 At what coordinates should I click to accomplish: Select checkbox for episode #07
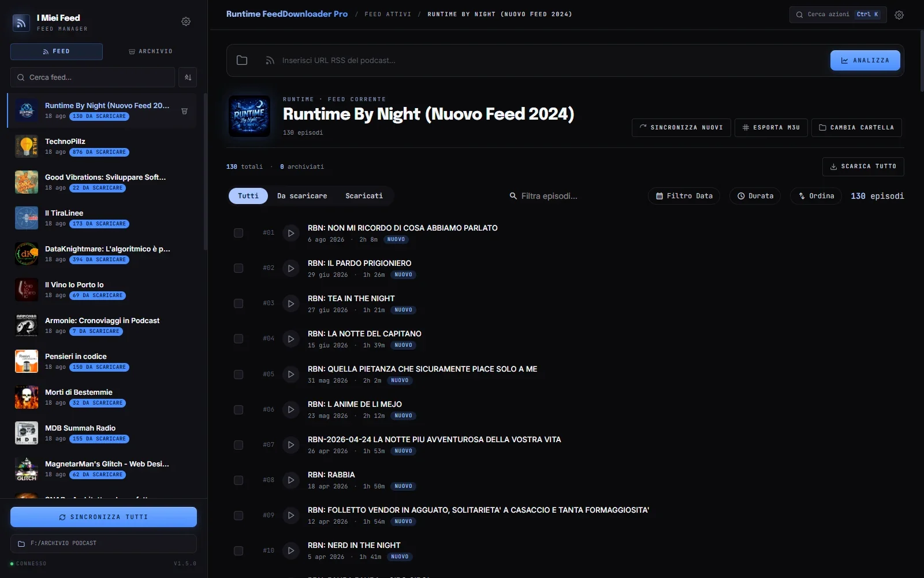click(239, 444)
